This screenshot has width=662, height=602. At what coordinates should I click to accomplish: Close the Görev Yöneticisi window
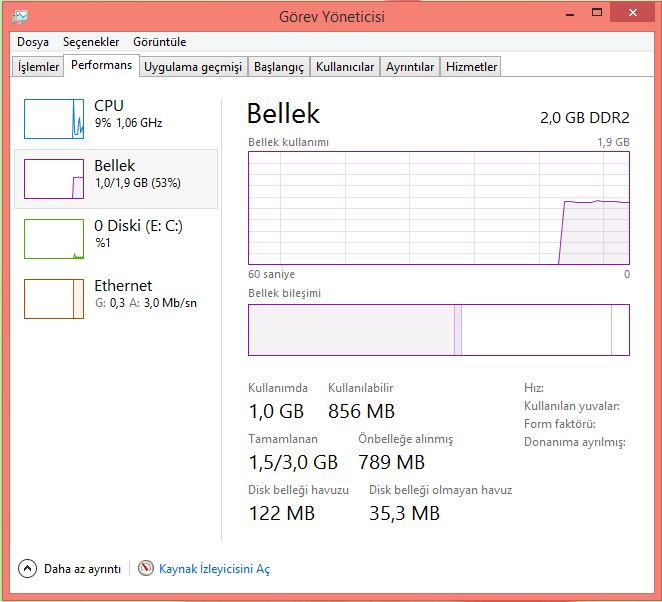tap(632, 13)
